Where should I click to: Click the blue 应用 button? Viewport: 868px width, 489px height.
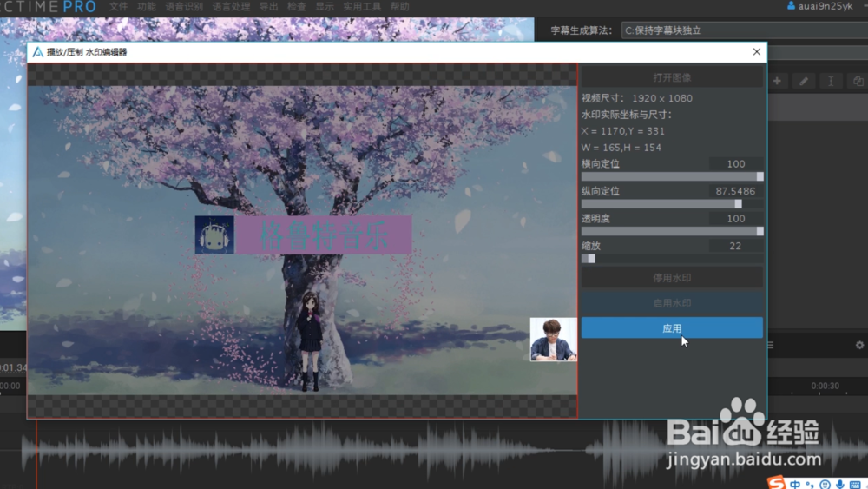point(672,327)
